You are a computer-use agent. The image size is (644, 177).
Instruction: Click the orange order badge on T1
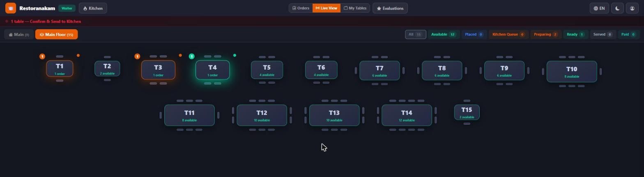point(42,56)
